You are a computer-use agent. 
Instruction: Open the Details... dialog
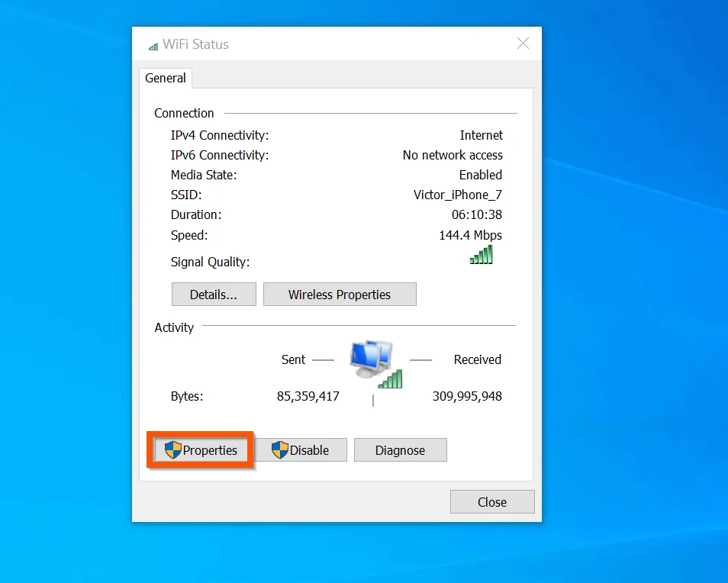click(x=213, y=295)
